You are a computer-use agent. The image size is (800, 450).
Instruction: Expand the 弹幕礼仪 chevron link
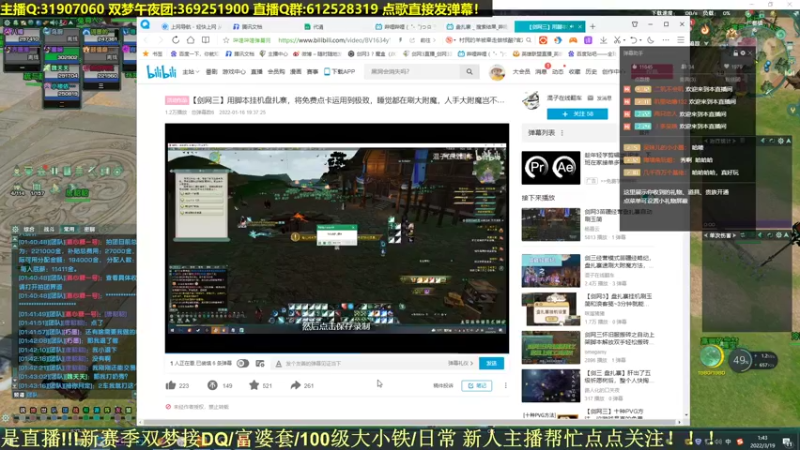click(461, 363)
